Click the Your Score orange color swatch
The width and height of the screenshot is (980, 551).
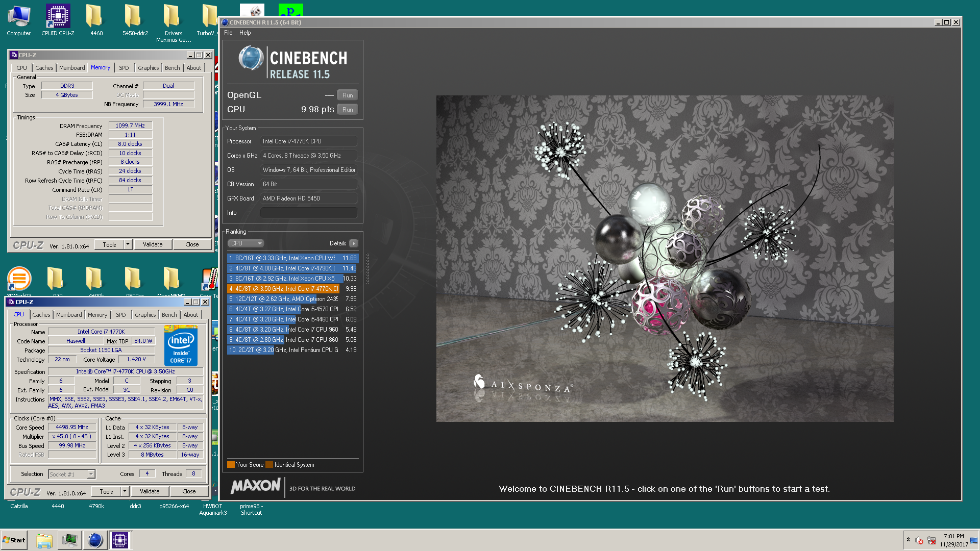point(231,465)
